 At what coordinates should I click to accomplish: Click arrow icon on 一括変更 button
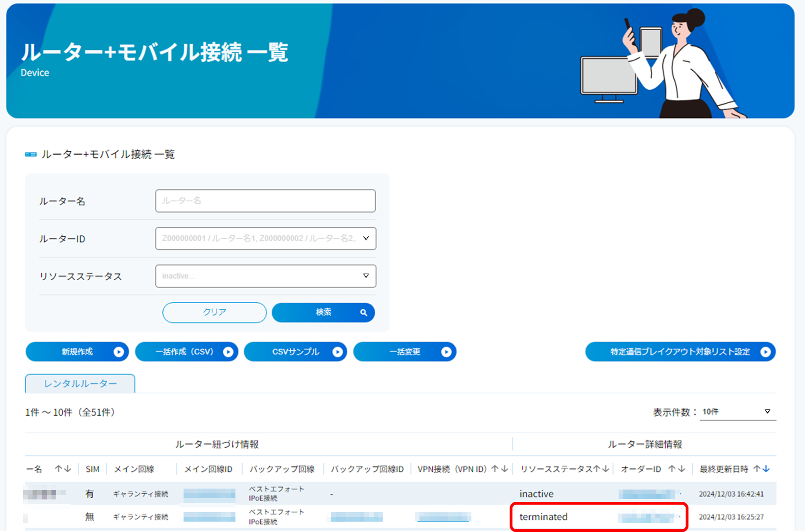click(446, 352)
